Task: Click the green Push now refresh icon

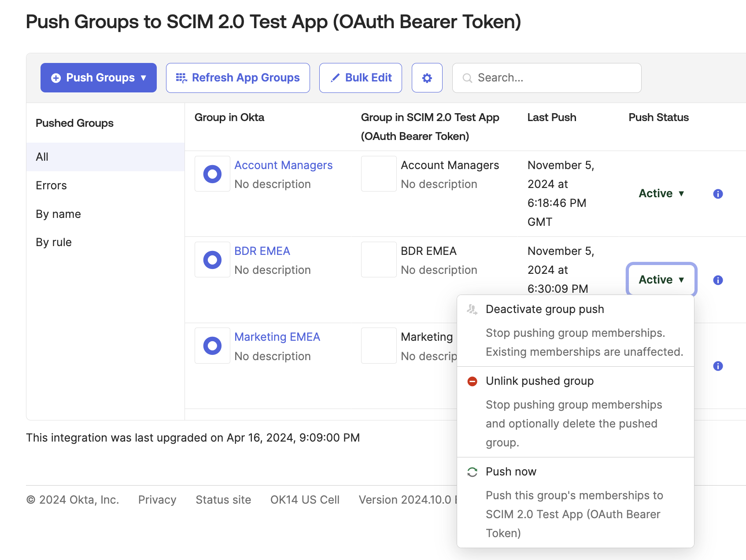Action: coord(472,472)
